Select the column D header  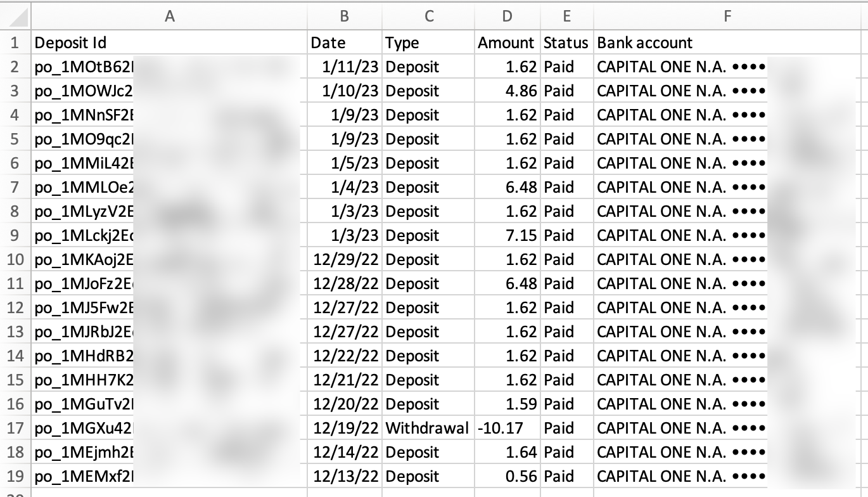pyautogui.click(x=507, y=17)
